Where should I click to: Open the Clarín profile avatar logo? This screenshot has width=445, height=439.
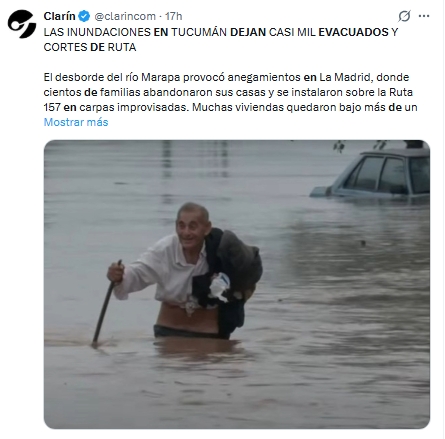point(22,24)
